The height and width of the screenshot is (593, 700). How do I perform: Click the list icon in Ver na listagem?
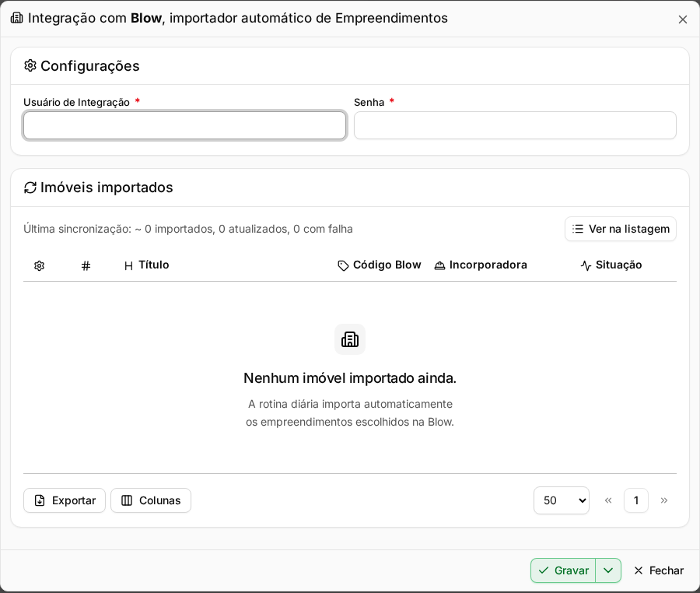(x=578, y=229)
